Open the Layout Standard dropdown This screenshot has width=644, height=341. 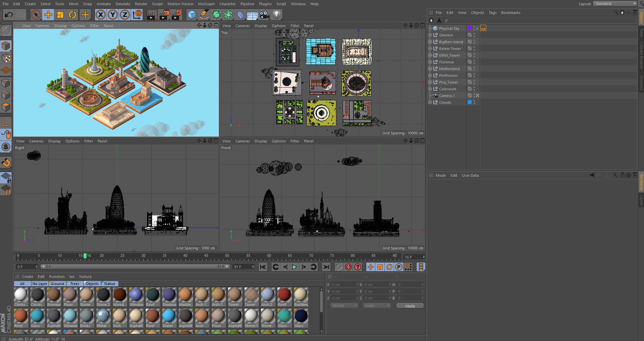615,4
